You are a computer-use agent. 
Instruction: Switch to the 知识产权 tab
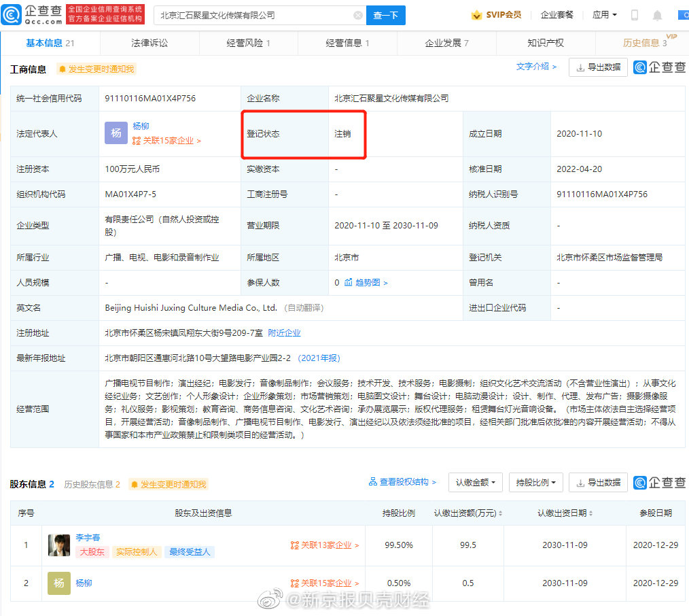[546, 43]
